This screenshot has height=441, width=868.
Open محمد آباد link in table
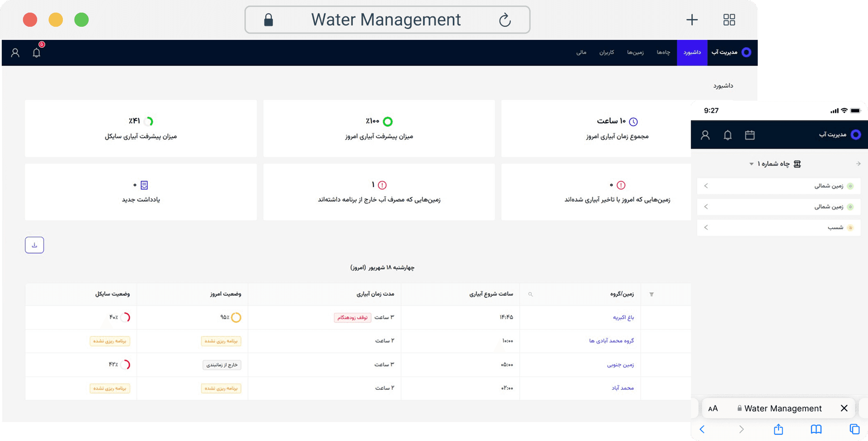[623, 388]
